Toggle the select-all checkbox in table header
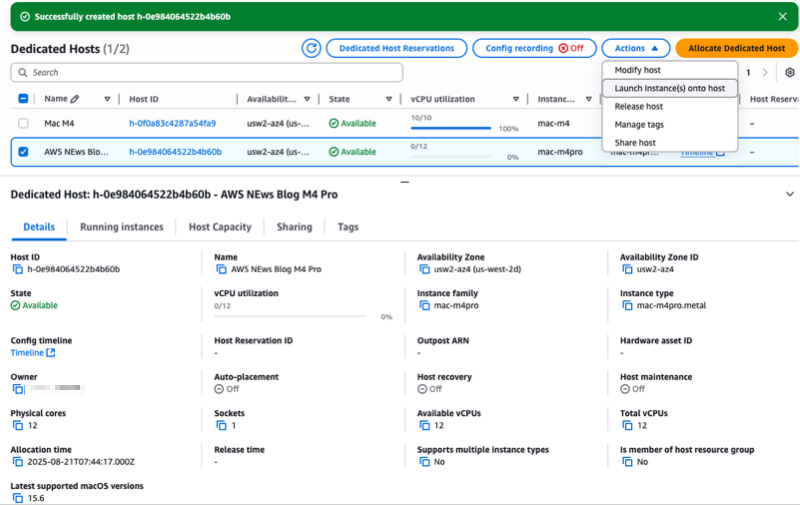Viewport: 800px width, 505px height. click(x=23, y=99)
